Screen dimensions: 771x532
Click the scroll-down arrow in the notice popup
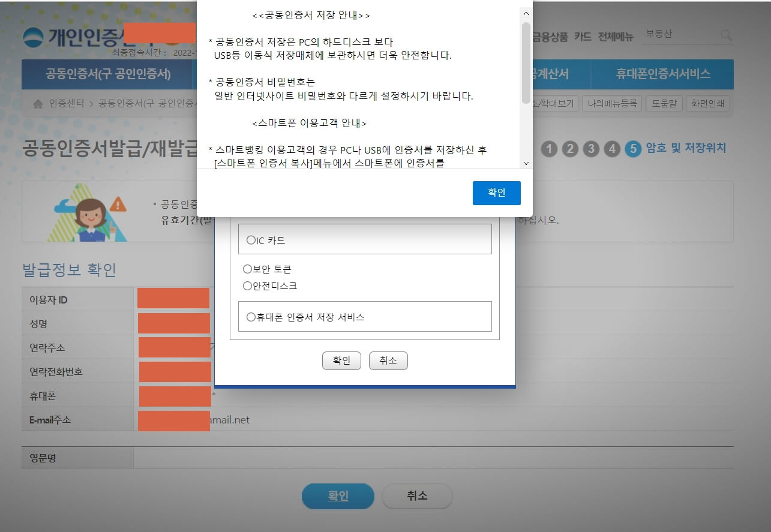526,163
